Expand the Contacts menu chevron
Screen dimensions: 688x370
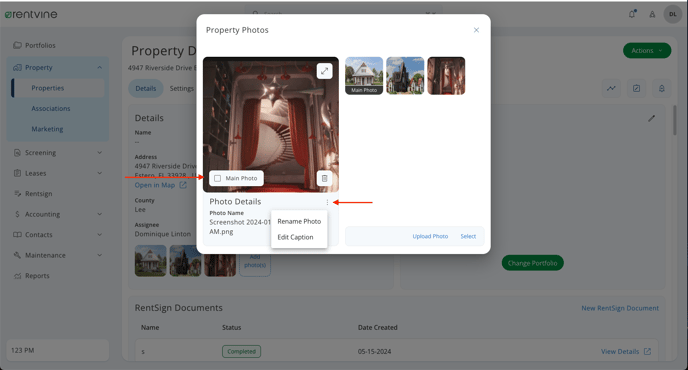coord(100,234)
